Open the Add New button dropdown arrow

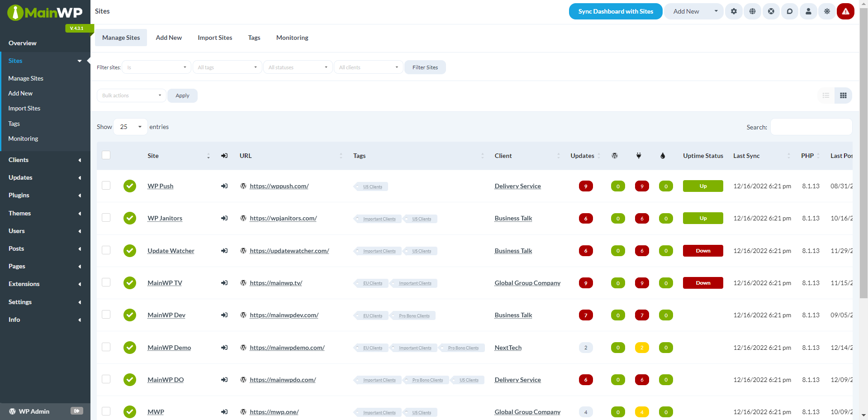[x=716, y=11]
